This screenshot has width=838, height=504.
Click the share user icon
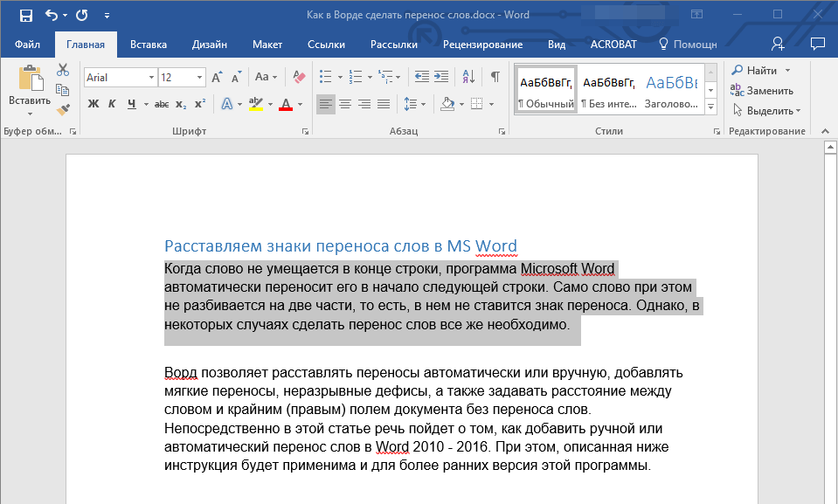(778, 44)
